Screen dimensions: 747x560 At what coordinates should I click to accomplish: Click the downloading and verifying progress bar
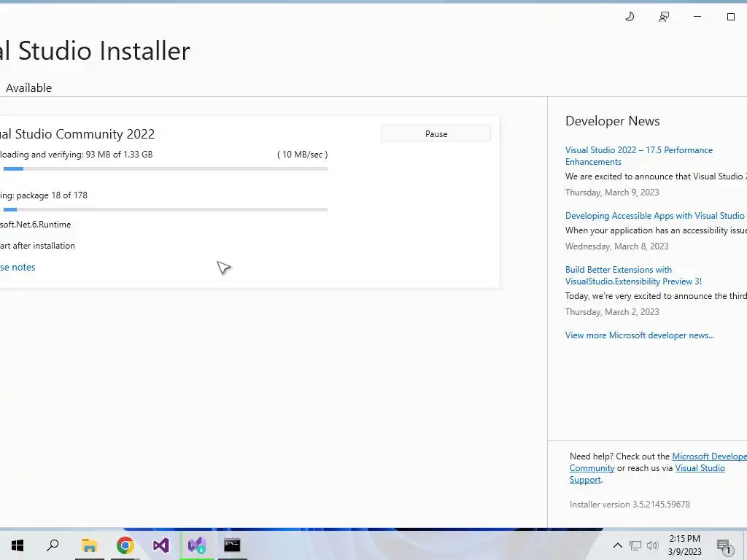pyautogui.click(x=166, y=168)
